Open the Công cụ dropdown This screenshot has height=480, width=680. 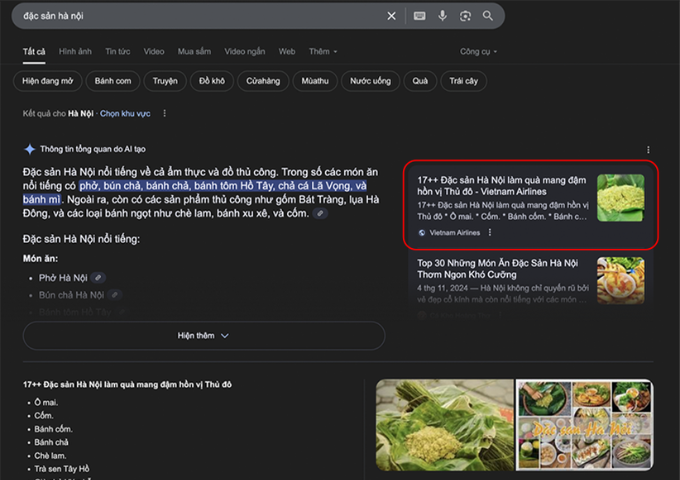pos(478,52)
